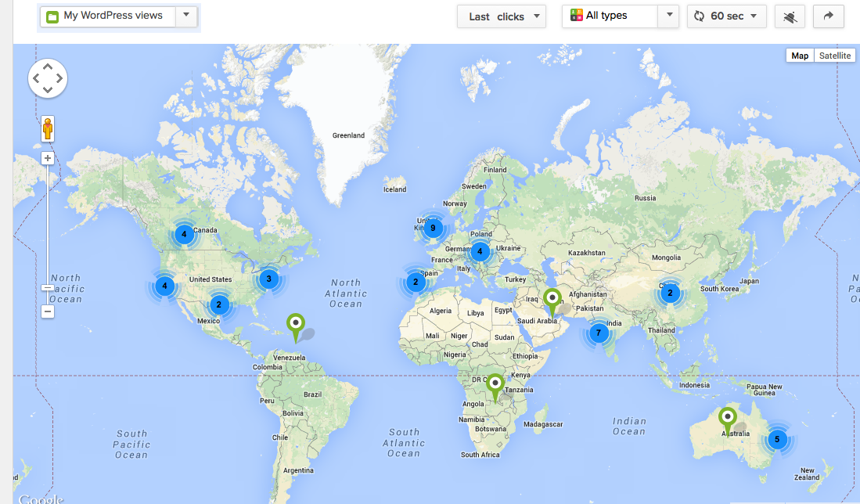Screen dimensions: 860x504
Task: Click the map pan control's up arrow
Action: (x=48, y=67)
